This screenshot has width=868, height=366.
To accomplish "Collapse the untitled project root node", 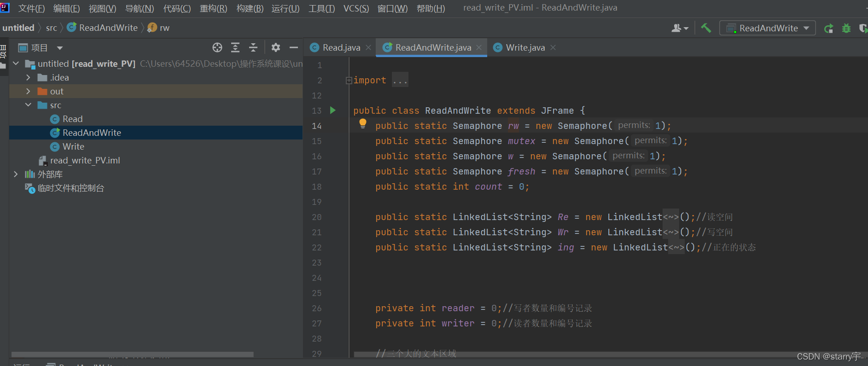I will tap(16, 64).
